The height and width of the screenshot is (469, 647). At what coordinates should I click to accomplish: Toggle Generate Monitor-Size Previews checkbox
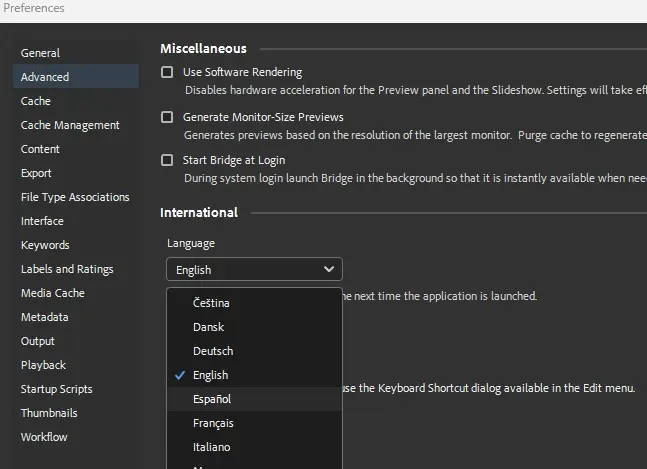tap(167, 117)
